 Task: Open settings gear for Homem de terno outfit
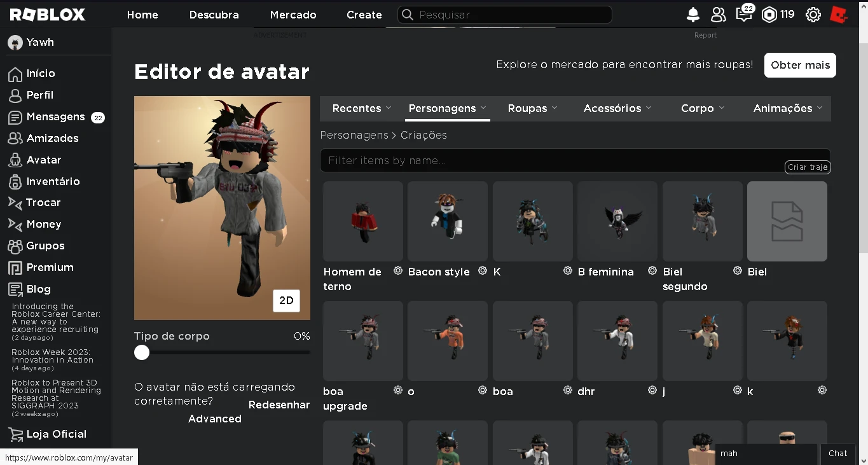pos(398,270)
